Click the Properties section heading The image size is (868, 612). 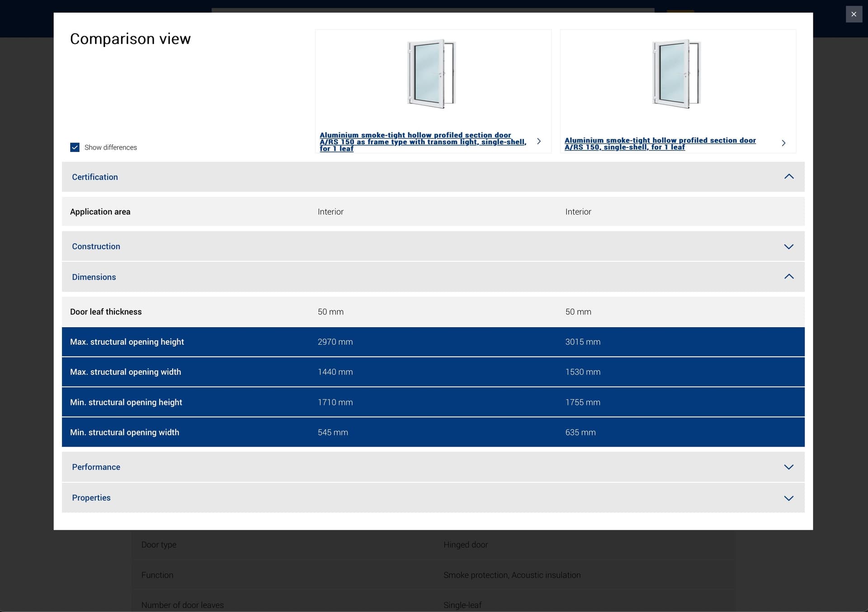pyautogui.click(x=91, y=498)
